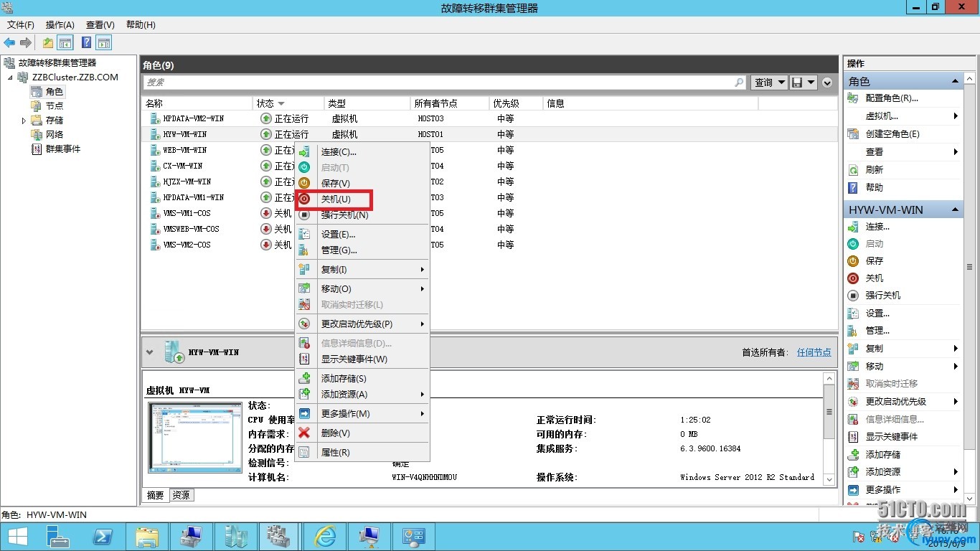Choose 关机(U) in the context menu
Image resolution: width=980 pixels, height=551 pixels.
[362, 199]
